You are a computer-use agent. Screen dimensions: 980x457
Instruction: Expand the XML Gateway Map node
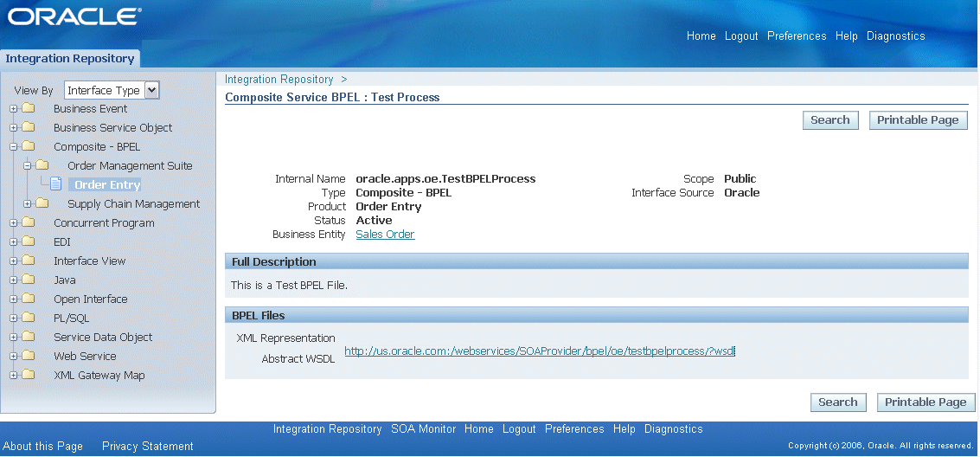pyautogui.click(x=13, y=376)
